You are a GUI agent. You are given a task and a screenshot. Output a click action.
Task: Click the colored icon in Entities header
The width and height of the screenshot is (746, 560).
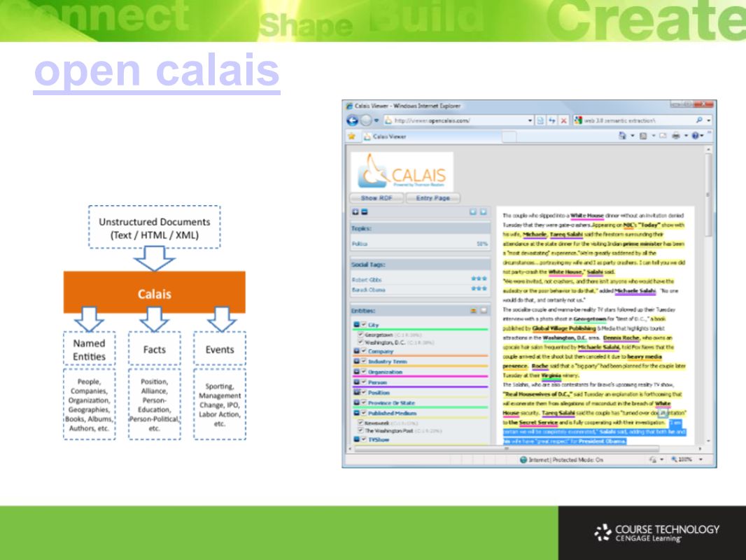473,311
